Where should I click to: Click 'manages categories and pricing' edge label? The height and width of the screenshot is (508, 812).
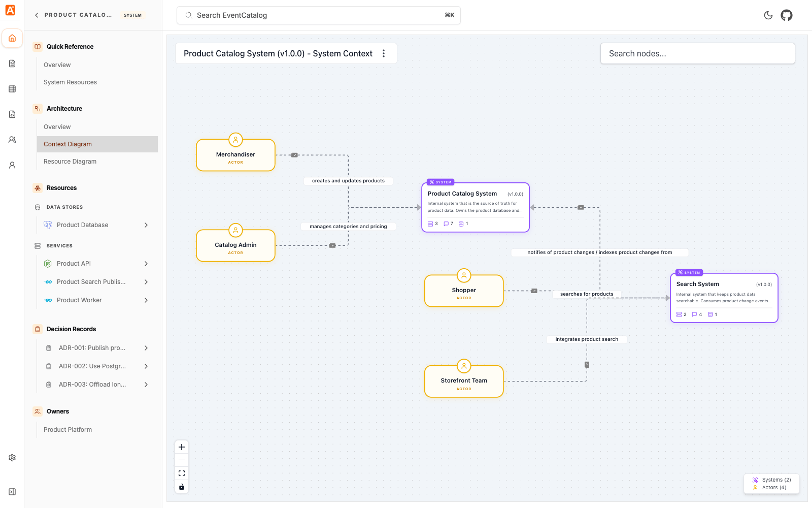tap(348, 227)
